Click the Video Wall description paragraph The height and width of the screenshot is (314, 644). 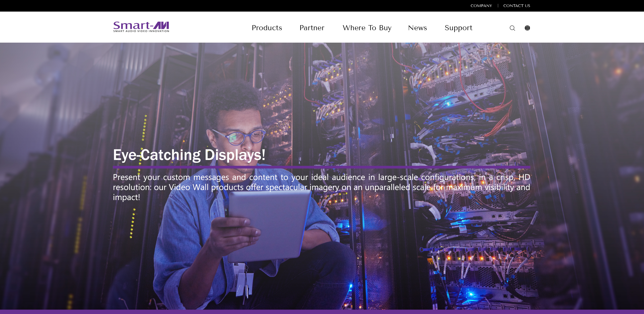(x=321, y=187)
